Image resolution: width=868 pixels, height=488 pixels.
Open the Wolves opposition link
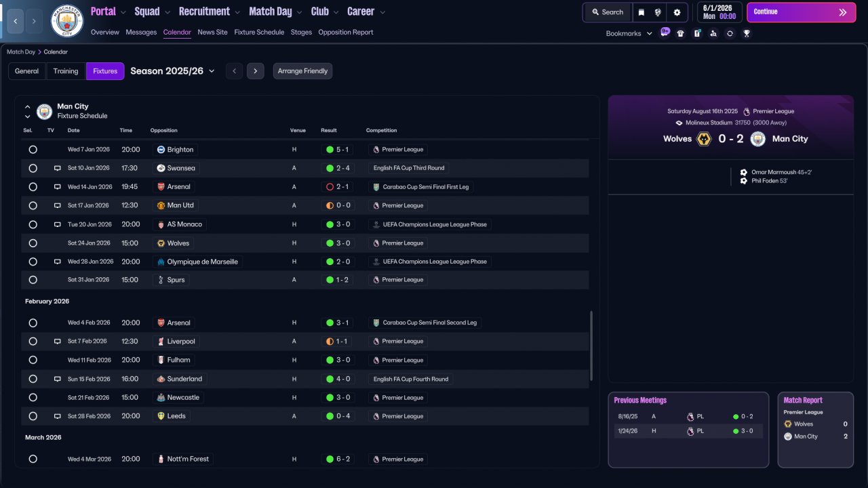point(173,243)
